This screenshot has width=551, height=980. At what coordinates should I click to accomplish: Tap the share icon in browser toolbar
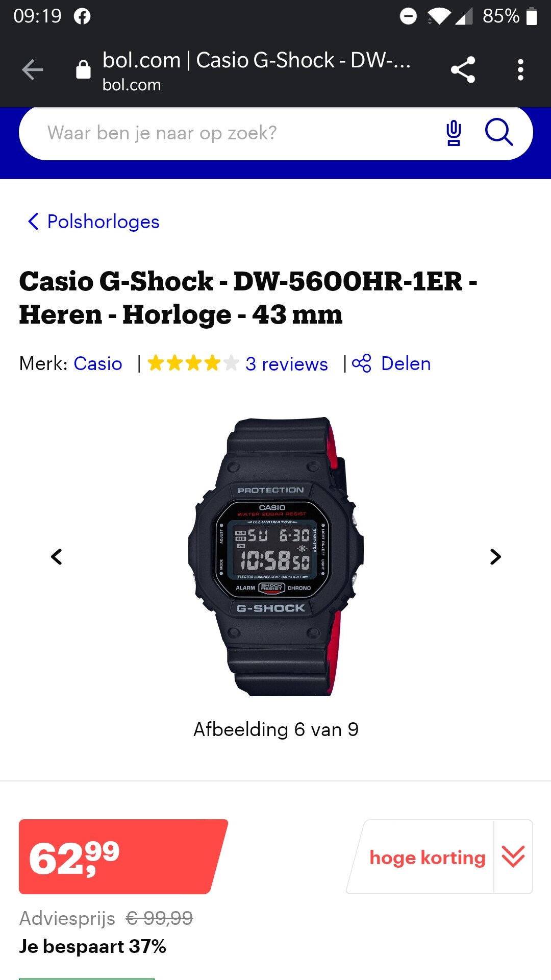point(463,70)
